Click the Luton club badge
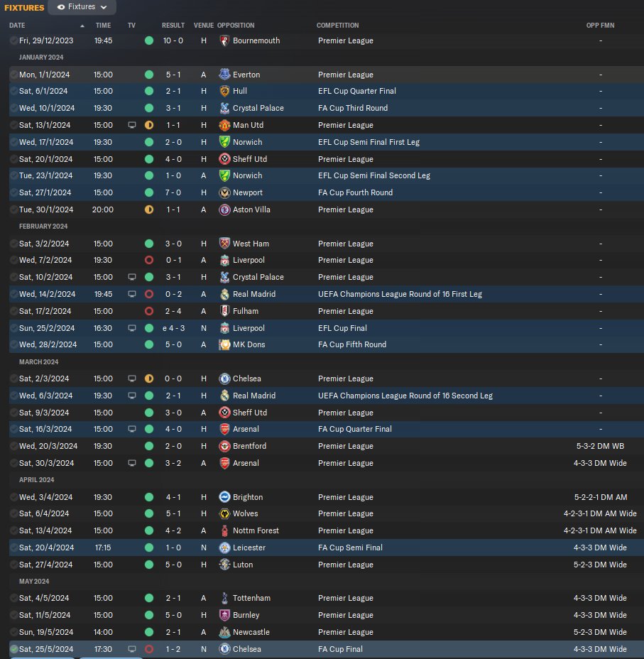644x659 pixels. [225, 565]
